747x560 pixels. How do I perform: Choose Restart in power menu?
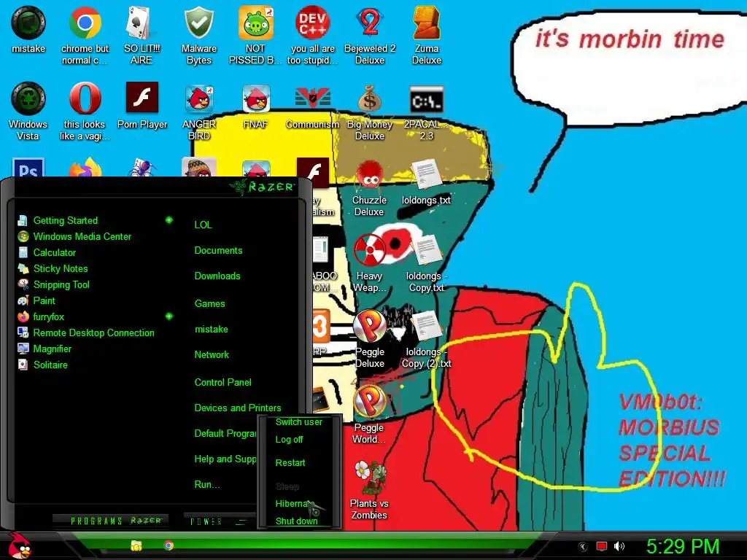pyautogui.click(x=290, y=463)
